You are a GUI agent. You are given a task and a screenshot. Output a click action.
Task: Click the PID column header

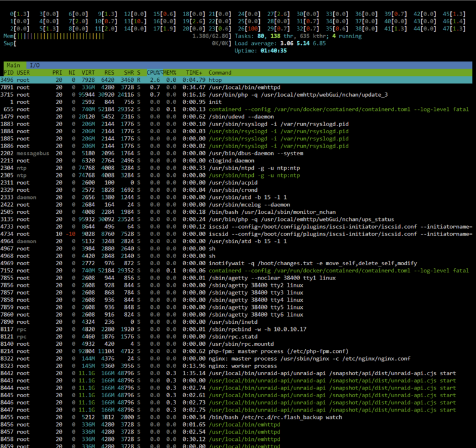pyautogui.click(x=8, y=72)
